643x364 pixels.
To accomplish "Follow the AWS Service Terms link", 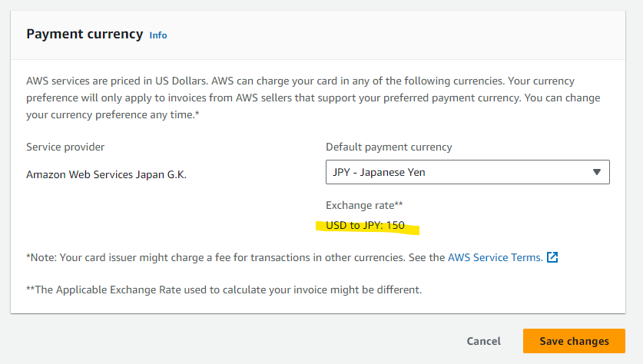I will 495,257.
